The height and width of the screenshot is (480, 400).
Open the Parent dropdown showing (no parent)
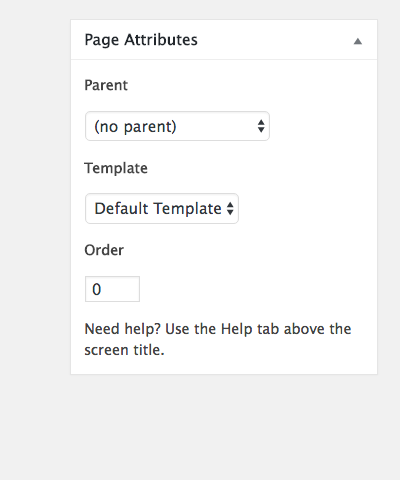(x=177, y=126)
